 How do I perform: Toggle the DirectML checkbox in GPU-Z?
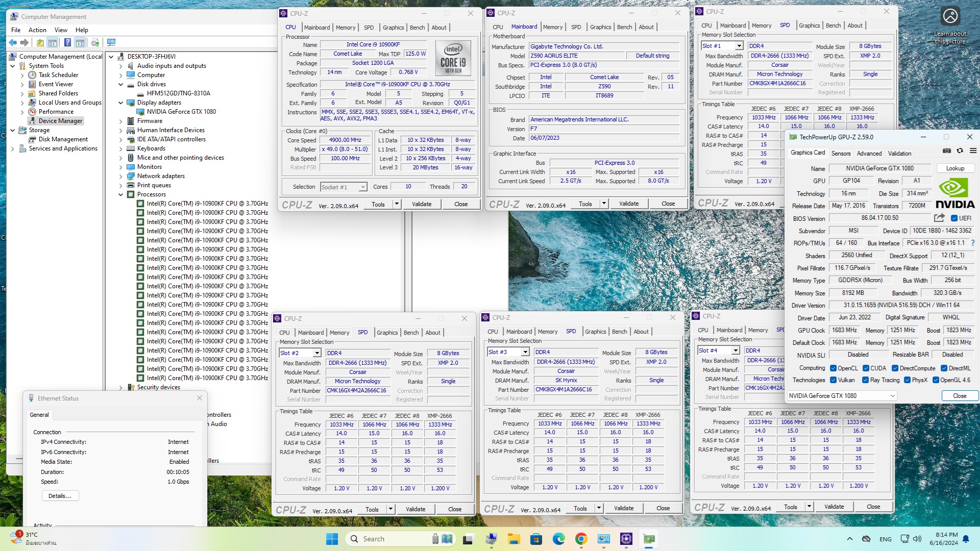[x=944, y=368]
